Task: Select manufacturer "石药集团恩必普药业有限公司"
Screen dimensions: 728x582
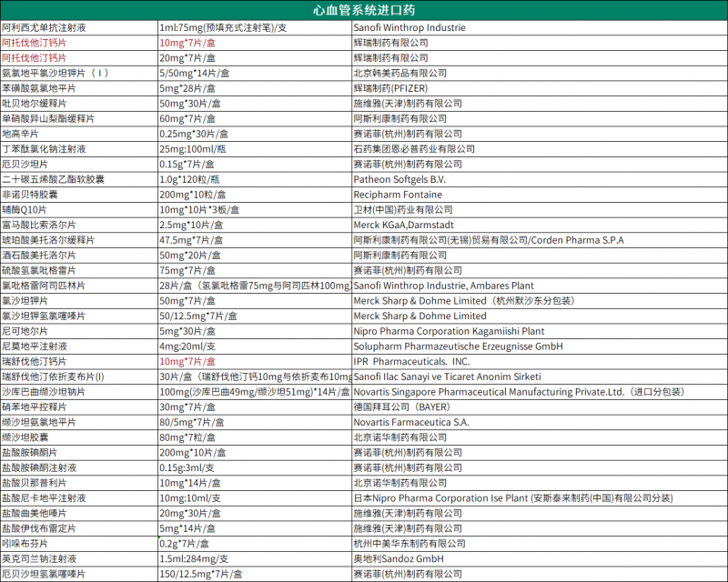Action: (x=414, y=149)
